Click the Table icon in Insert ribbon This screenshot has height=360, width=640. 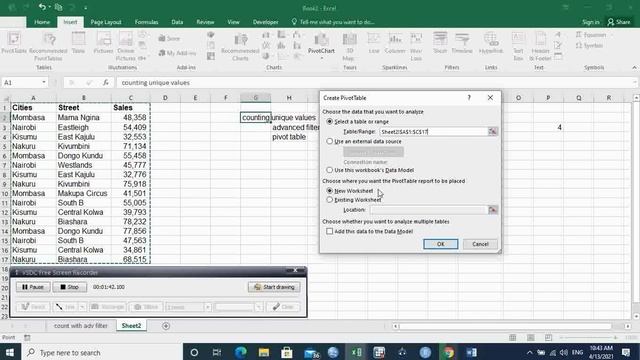tap(78, 43)
